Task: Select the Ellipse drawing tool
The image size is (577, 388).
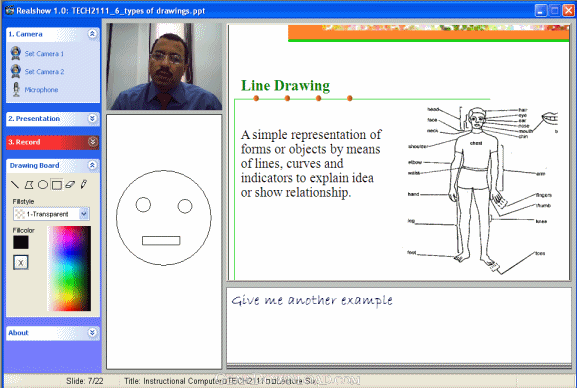Action: (43, 184)
